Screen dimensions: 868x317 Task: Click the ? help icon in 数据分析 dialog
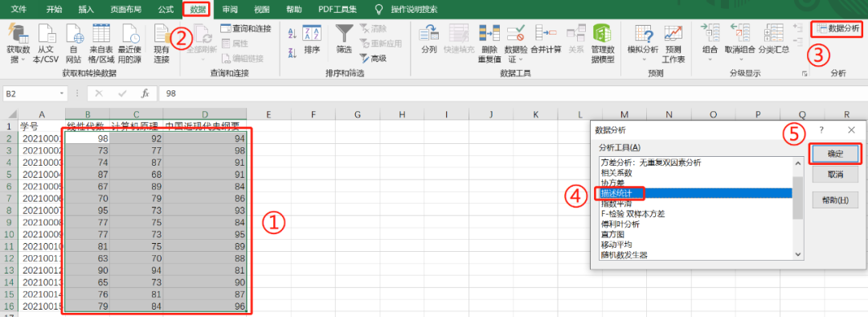pos(821,130)
